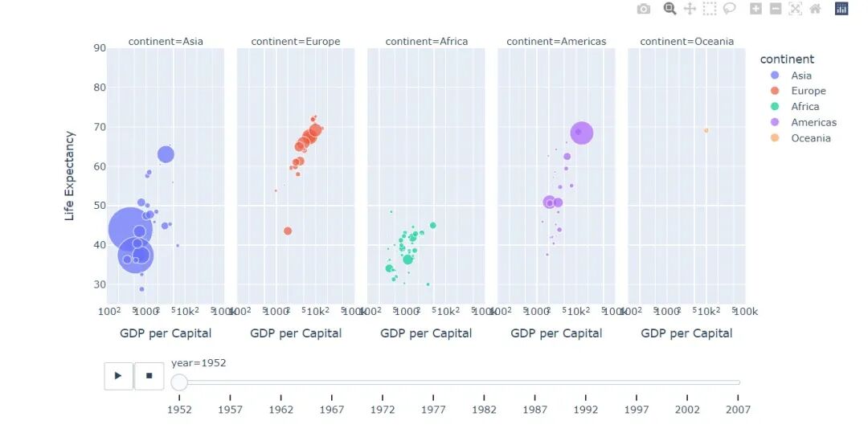Toggle Africa legend entry
868x429 pixels.
[795, 106]
